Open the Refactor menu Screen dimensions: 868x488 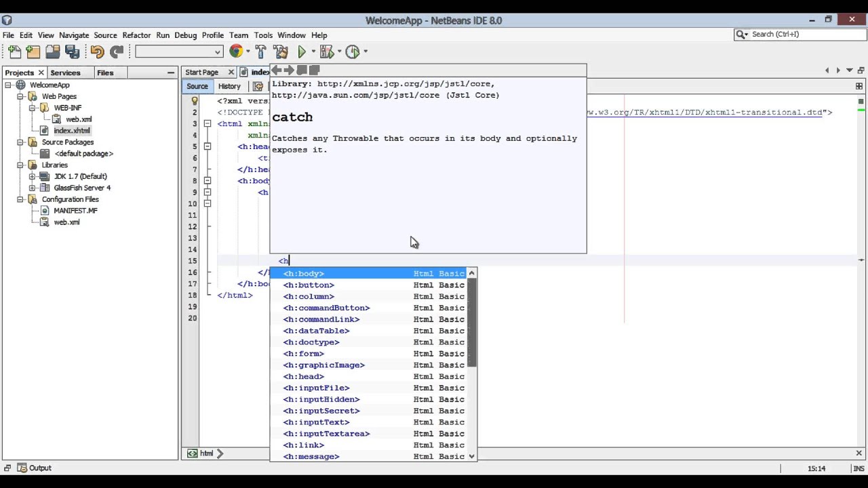click(x=136, y=35)
